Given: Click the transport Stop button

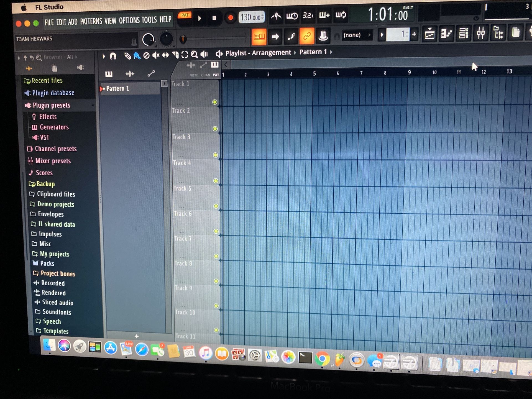Looking at the screenshot, I should pos(214,18).
